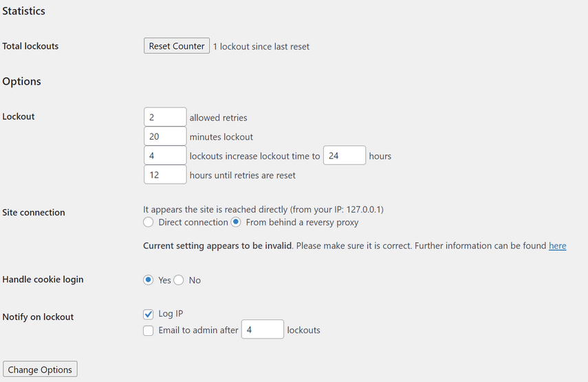588x382 pixels.
Task: Select the Direct connection radio button
Action: tap(149, 222)
